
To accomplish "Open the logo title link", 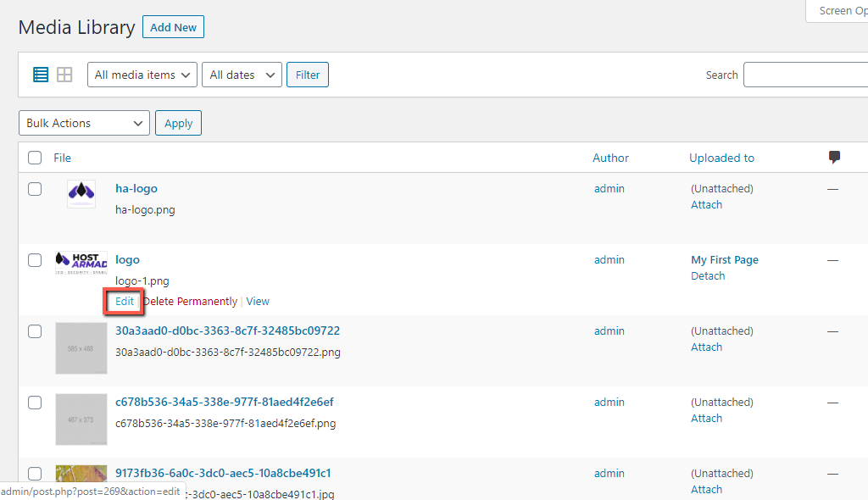I will click(127, 259).
